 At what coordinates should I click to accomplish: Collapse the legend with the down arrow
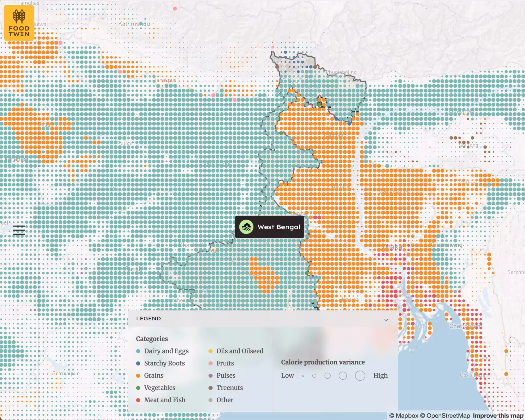click(386, 319)
